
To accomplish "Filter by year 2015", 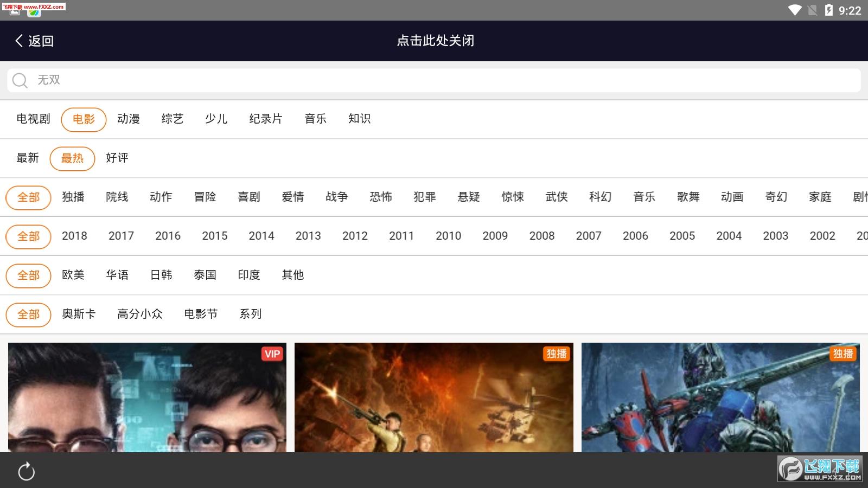I will [215, 236].
